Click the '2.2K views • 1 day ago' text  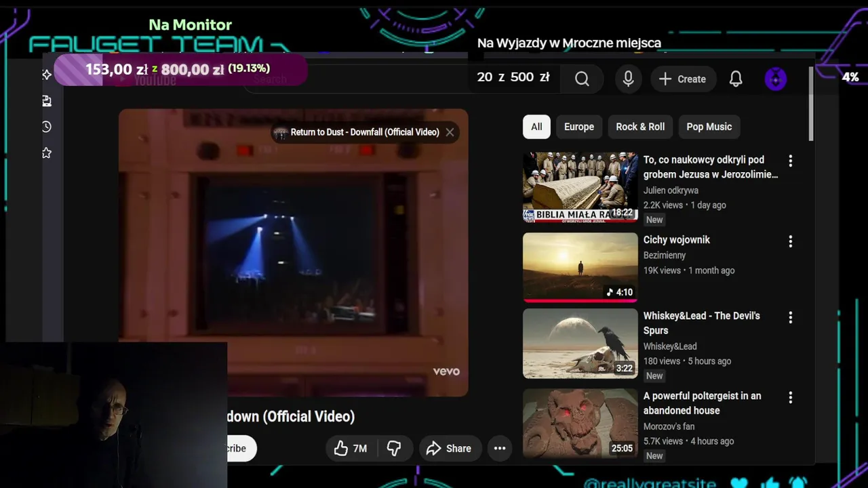coord(685,205)
